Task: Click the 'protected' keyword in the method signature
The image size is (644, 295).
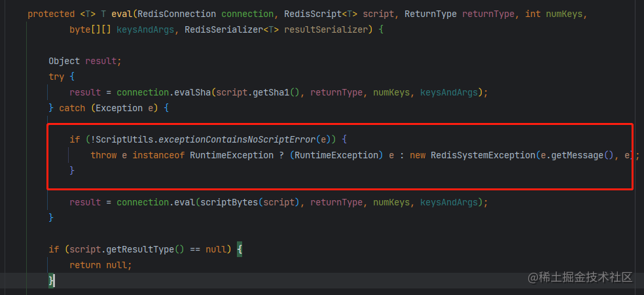Action: [x=51, y=14]
